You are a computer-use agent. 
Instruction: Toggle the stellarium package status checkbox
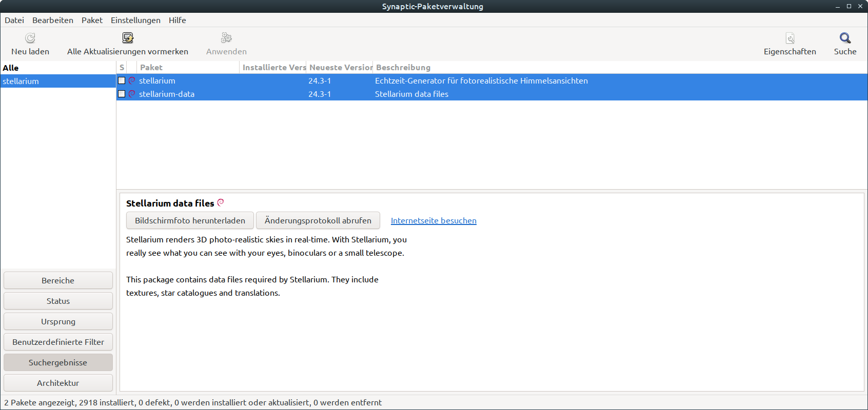coord(122,80)
